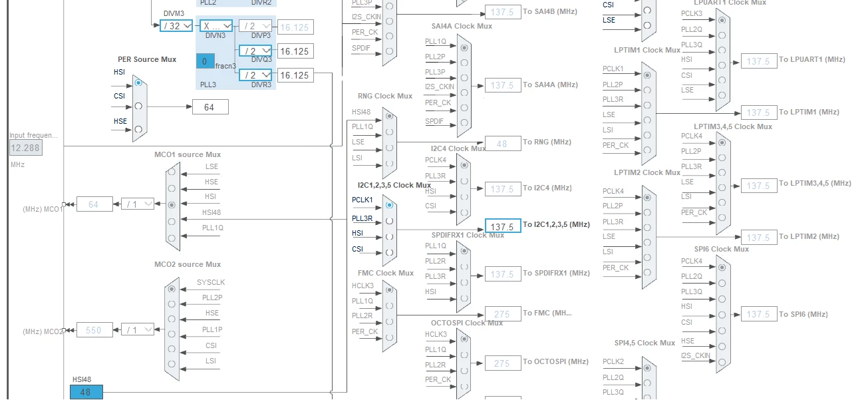Click the MCO1 source Mux title

tap(188, 154)
